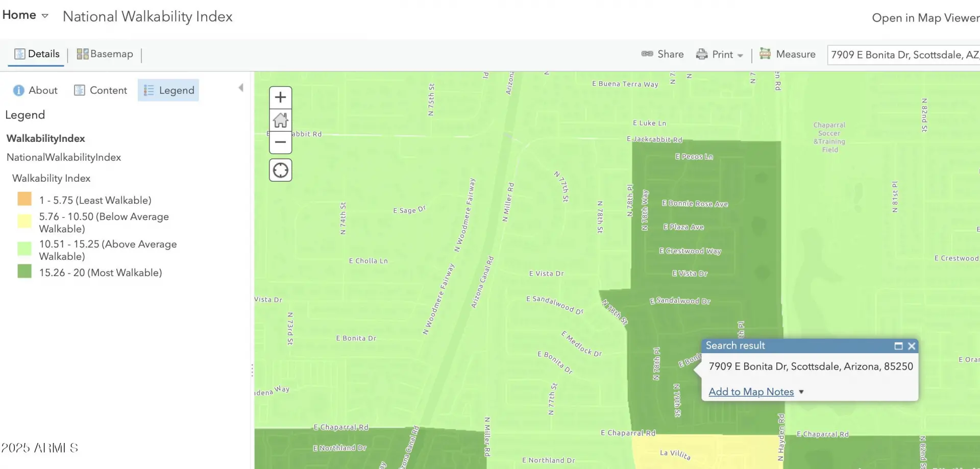This screenshot has width=980, height=469.
Task: Click Open in Map Viewer link
Action: (x=925, y=18)
